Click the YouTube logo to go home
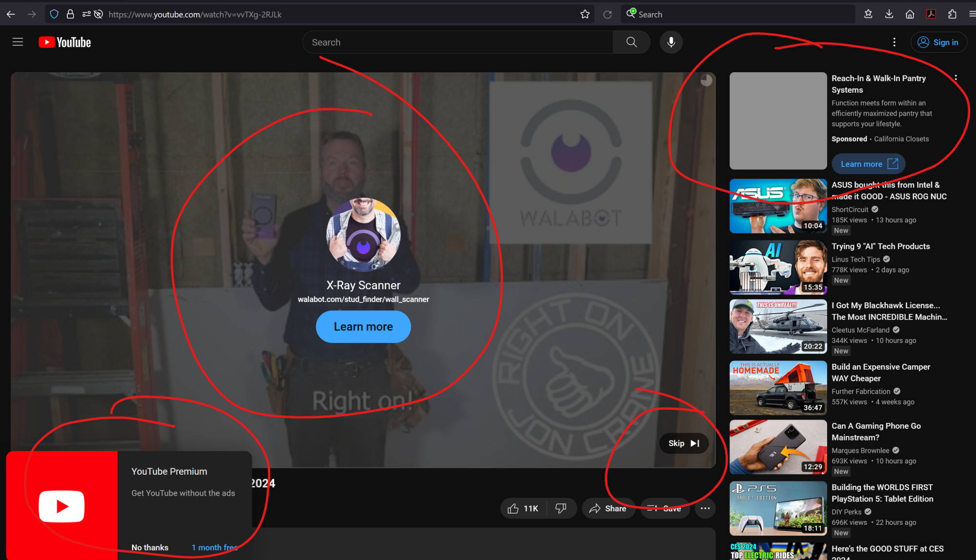Screen dimensions: 976x560 click(64, 42)
